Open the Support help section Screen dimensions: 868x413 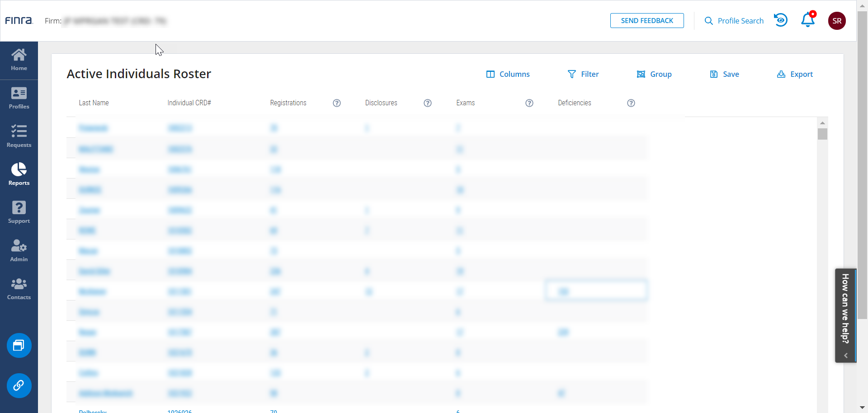click(x=19, y=212)
